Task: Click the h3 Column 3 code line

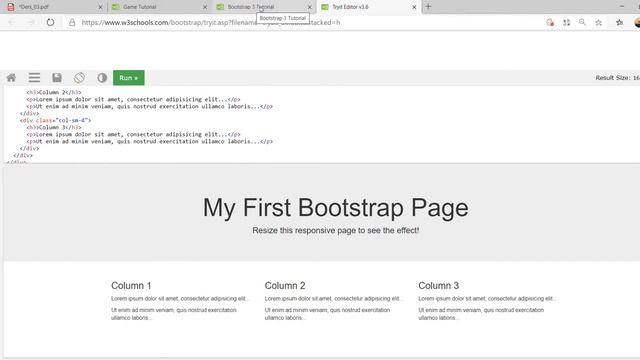Action: click(x=54, y=127)
